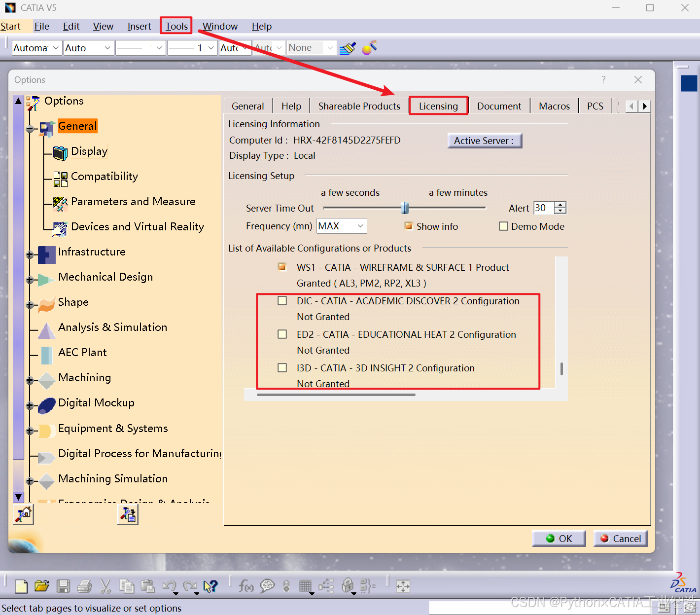Click the Redo arrow icon
700x615 pixels.
click(x=190, y=586)
